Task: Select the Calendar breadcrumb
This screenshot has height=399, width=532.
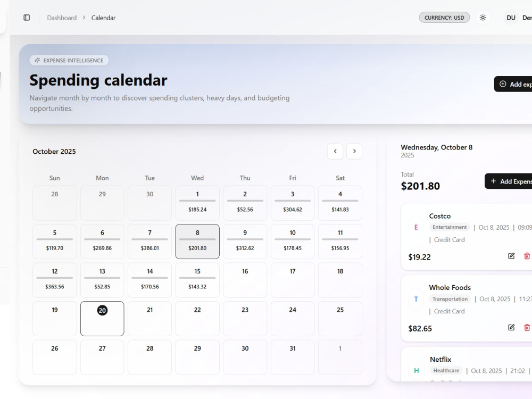Action: [x=103, y=18]
